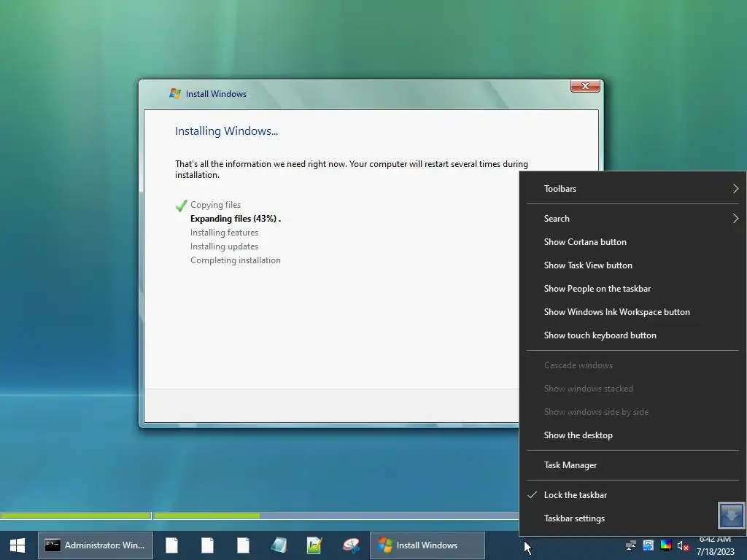Viewport: 747px width, 560px height.
Task: Open Task Manager from context menu
Action: coord(632,465)
